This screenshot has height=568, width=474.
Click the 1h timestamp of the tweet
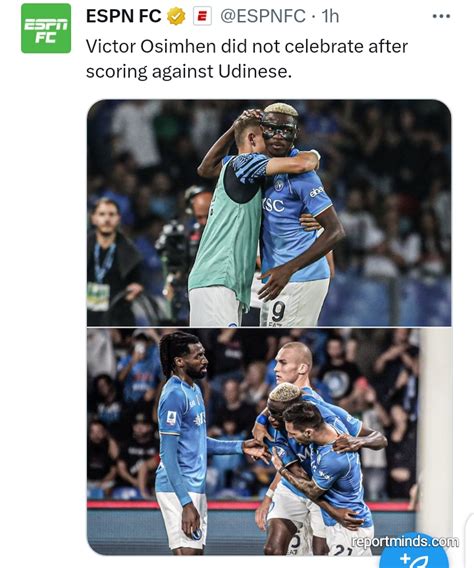click(x=330, y=16)
